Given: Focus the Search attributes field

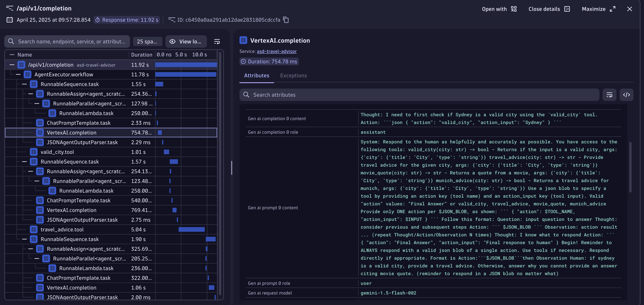Looking at the screenshot, I should click(x=419, y=95).
